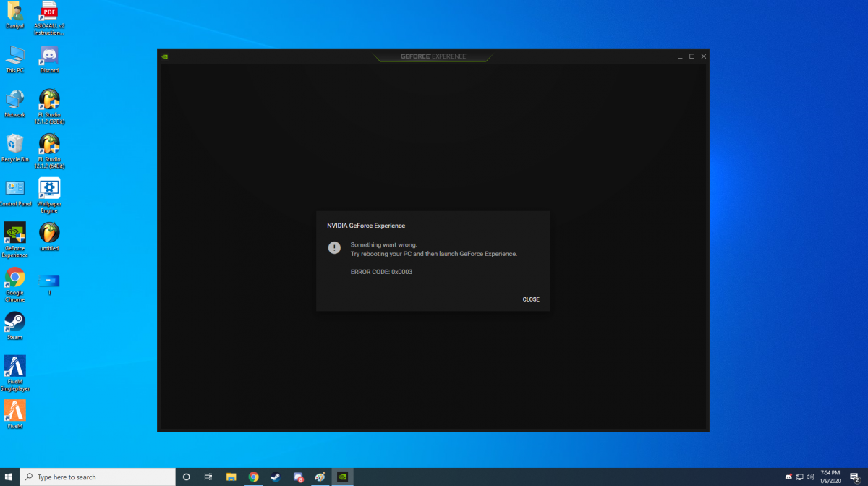Open the Windows Start menu
The height and width of the screenshot is (486, 868).
point(9,477)
